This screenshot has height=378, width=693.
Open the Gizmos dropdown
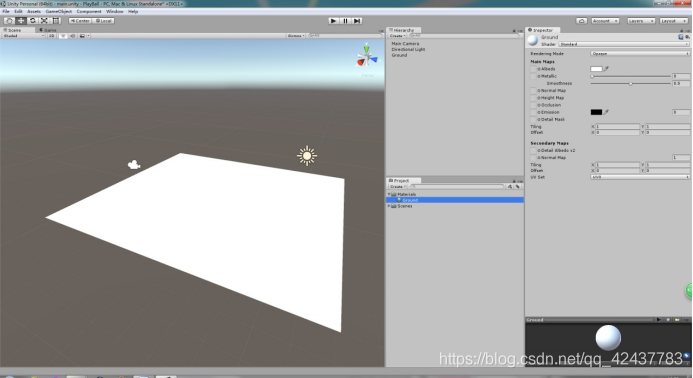point(296,36)
